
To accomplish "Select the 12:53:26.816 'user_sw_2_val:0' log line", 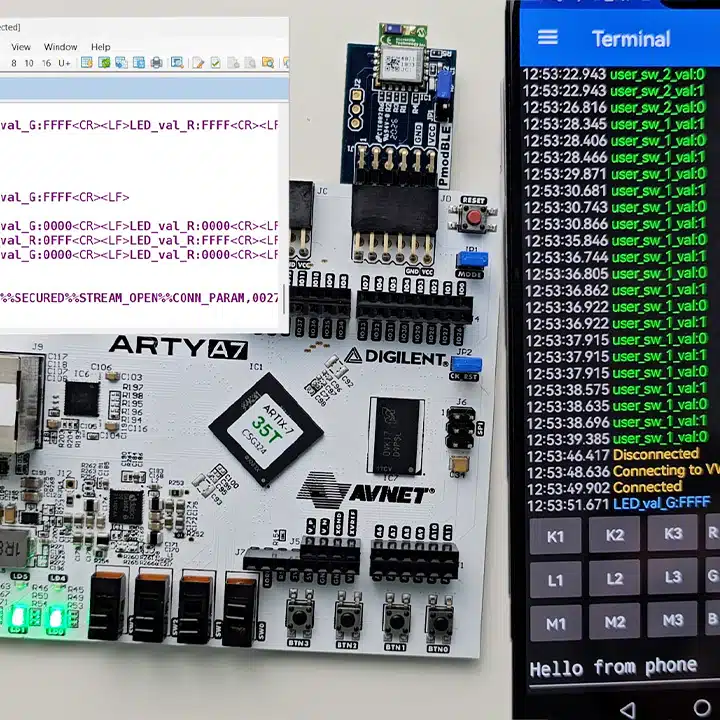I will pyautogui.click(x=614, y=107).
